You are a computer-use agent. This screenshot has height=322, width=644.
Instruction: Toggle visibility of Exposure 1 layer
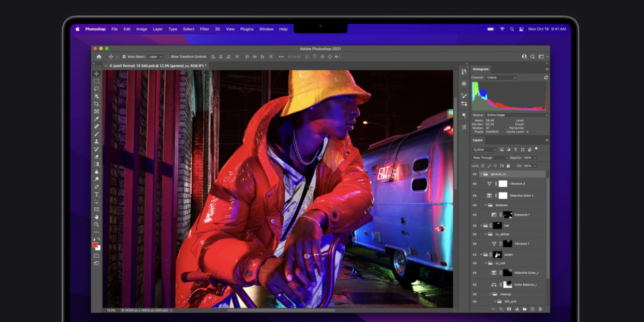coord(474,215)
